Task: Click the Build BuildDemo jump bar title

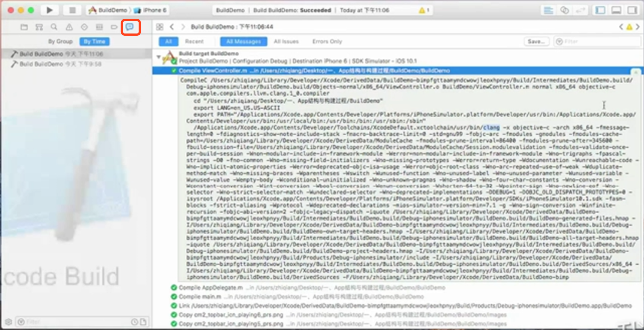Action: click(232, 27)
